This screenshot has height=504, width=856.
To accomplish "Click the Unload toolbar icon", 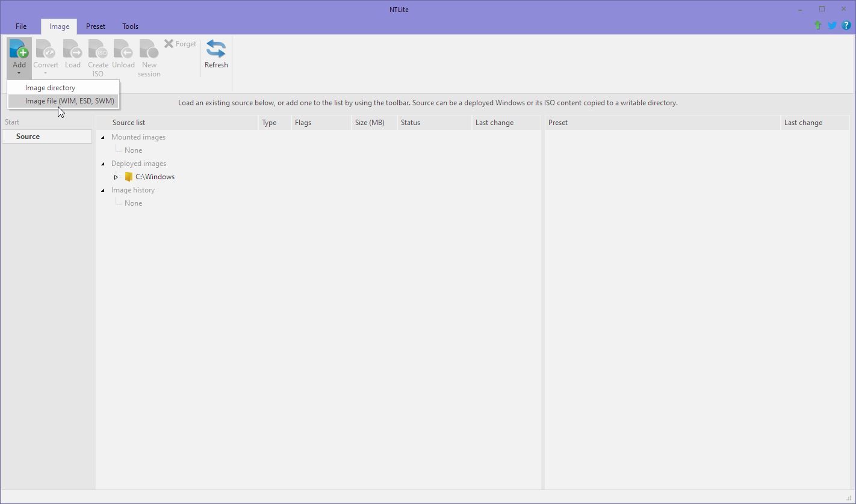I will pyautogui.click(x=123, y=49).
